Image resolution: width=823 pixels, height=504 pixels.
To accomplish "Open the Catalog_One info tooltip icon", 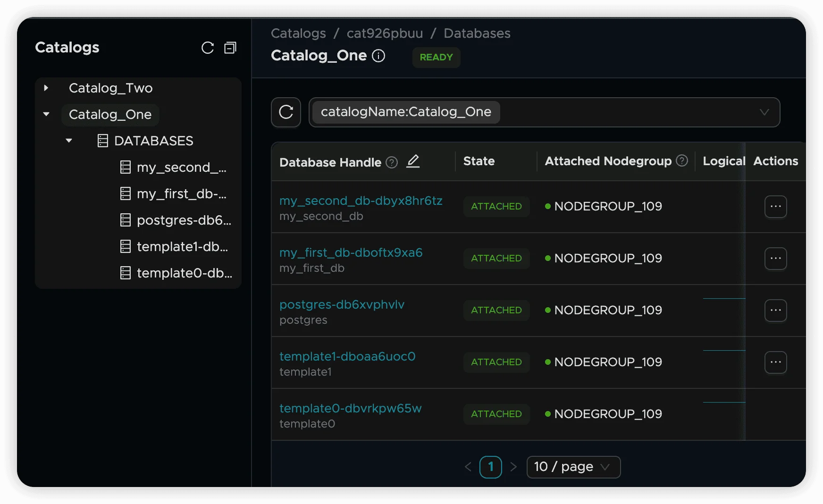I will (x=378, y=56).
